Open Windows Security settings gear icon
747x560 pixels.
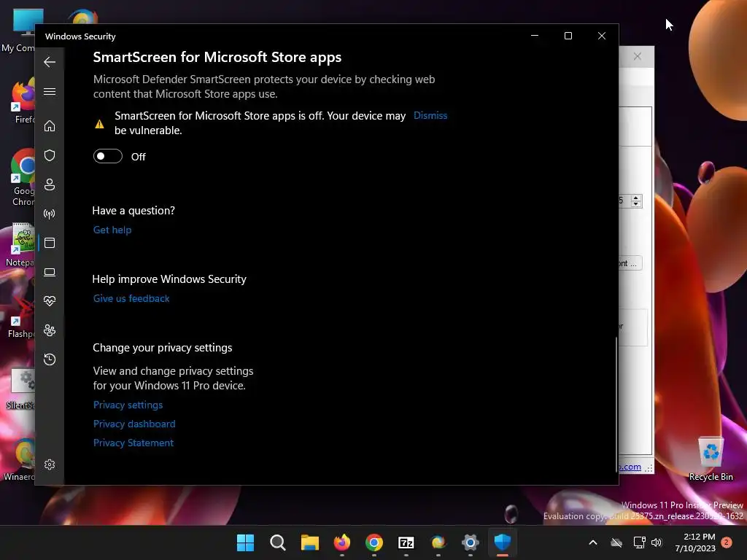[50, 464]
